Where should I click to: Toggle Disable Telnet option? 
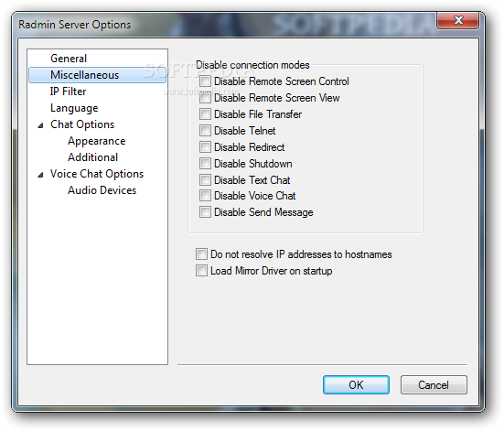coord(205,130)
